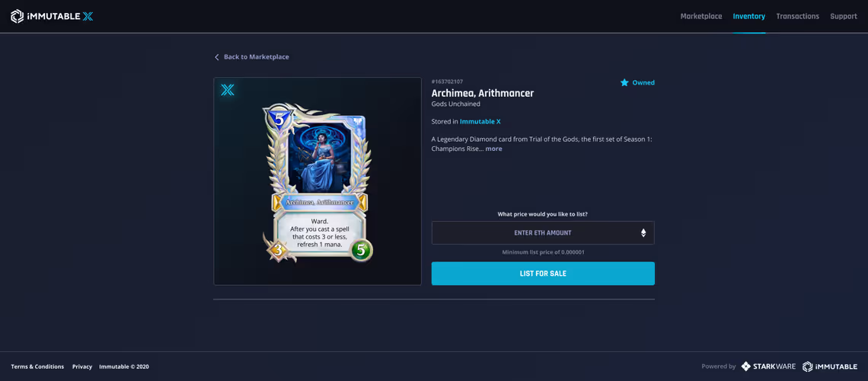
Task: Click the List For Sale button
Action: [x=543, y=274]
